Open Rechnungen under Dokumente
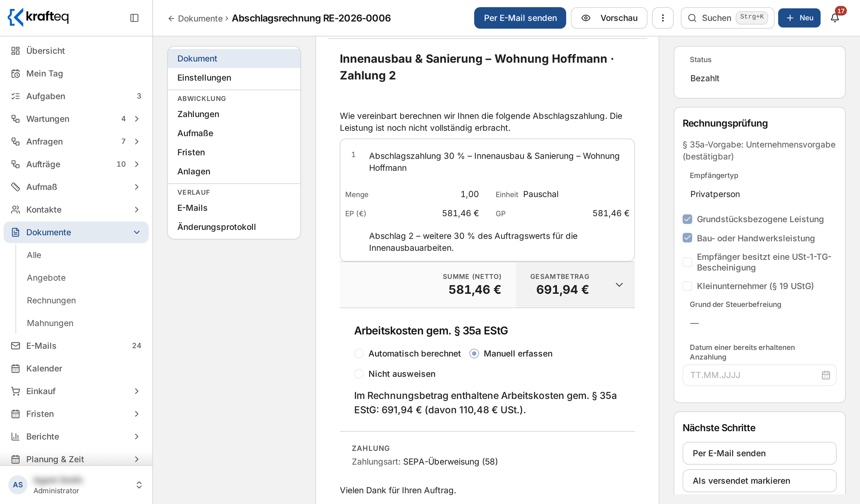 tap(51, 300)
